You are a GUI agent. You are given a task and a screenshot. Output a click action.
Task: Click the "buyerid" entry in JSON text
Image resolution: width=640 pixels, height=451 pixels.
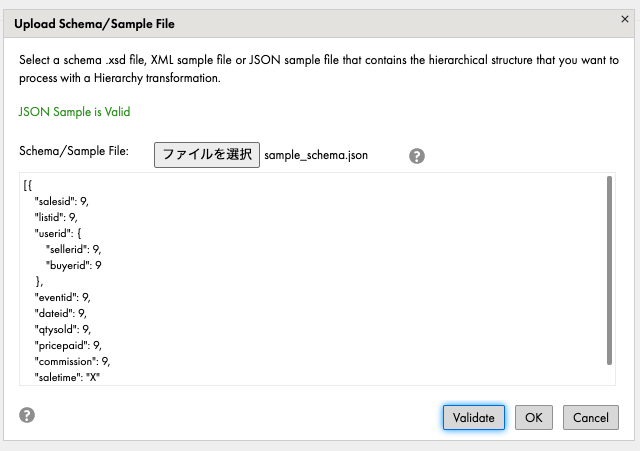(73, 265)
